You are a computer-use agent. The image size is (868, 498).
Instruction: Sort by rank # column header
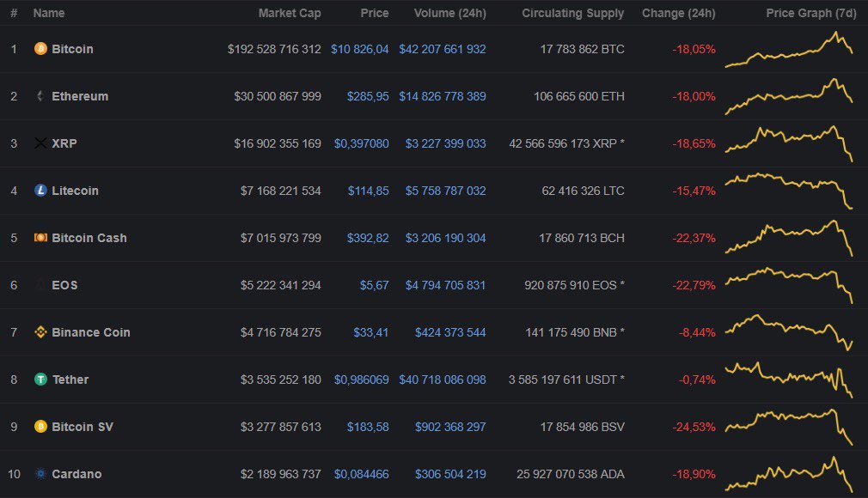[14, 13]
